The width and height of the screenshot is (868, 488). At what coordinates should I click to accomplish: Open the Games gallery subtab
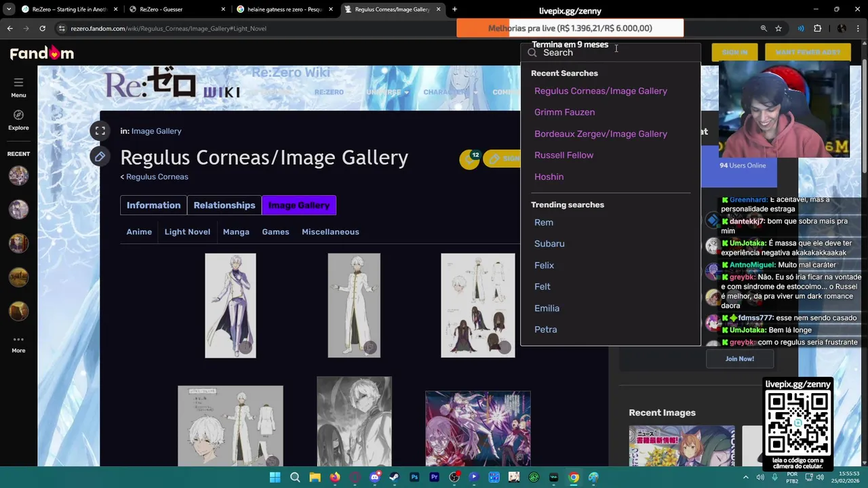point(275,232)
